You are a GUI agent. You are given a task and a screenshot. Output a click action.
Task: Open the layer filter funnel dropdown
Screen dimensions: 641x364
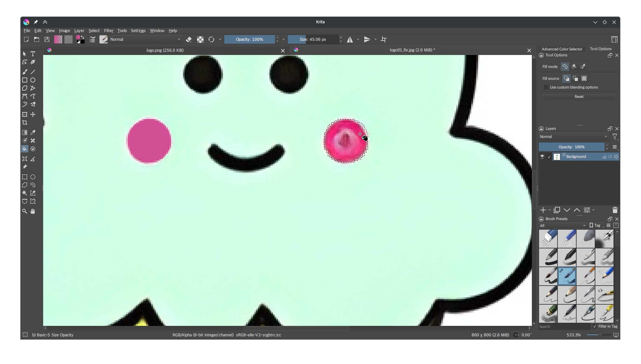point(615,137)
